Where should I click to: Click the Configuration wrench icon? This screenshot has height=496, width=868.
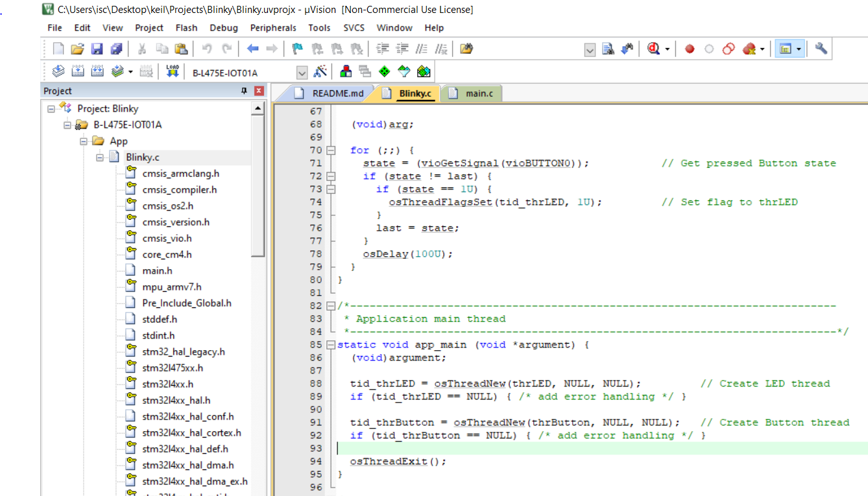click(821, 49)
